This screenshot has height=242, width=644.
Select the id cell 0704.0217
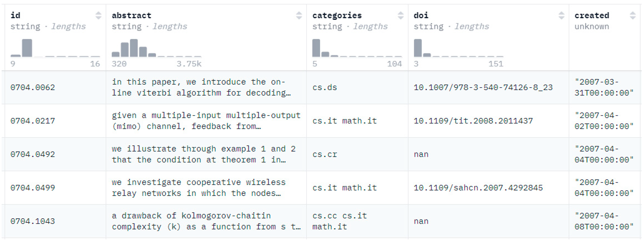point(33,121)
